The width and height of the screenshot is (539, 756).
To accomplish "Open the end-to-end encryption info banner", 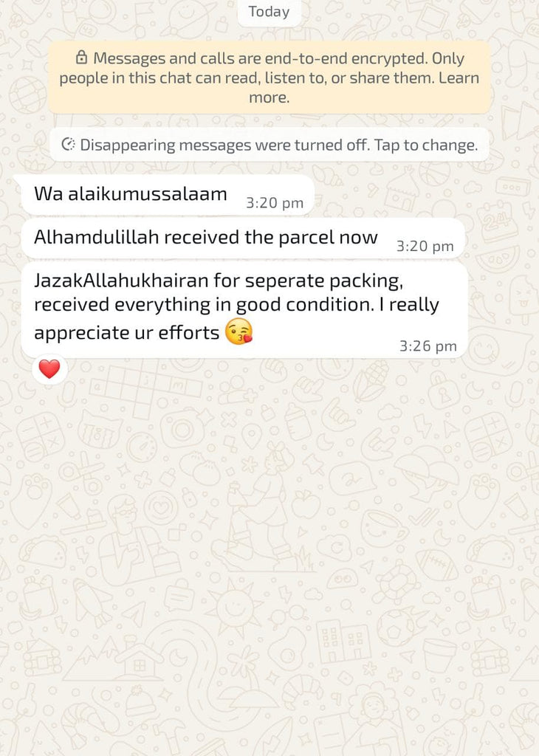I will pyautogui.click(x=269, y=77).
